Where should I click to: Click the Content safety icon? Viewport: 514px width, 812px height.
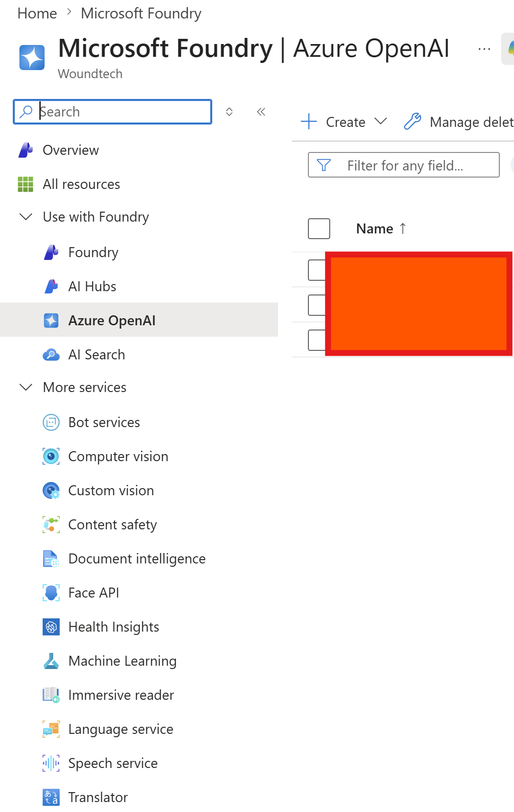(x=51, y=525)
